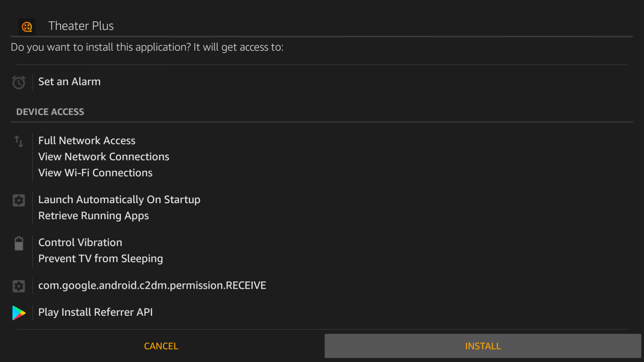Select com.google.android.c2dm.permission.RECEIVE entry
This screenshot has height=362, width=644.
(x=152, y=286)
